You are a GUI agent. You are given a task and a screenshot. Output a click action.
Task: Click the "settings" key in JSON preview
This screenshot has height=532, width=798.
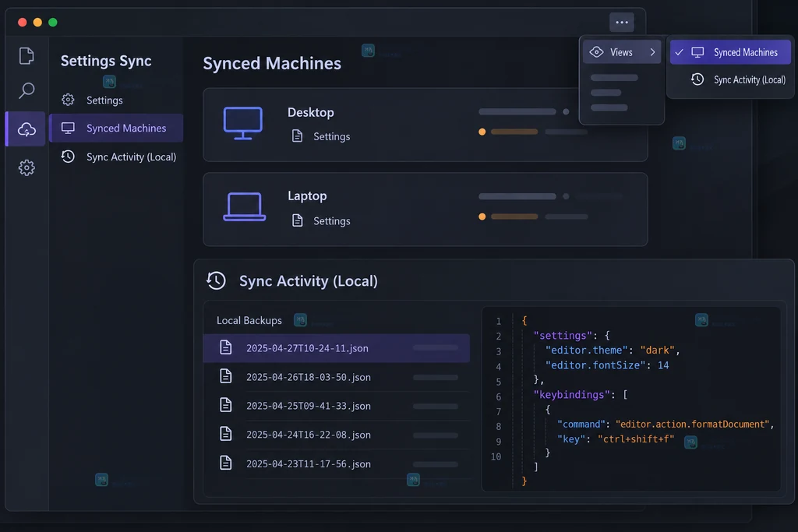point(563,335)
